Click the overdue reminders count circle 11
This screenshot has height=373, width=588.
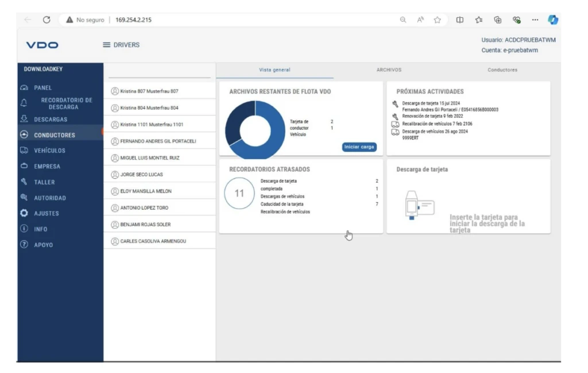[239, 193]
